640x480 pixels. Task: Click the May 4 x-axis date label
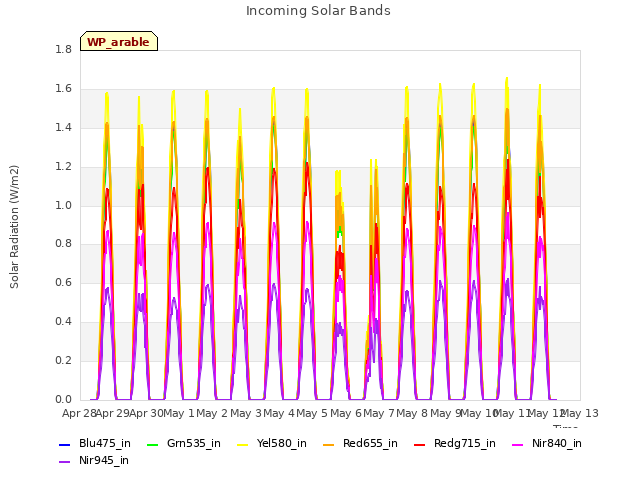coord(279,414)
